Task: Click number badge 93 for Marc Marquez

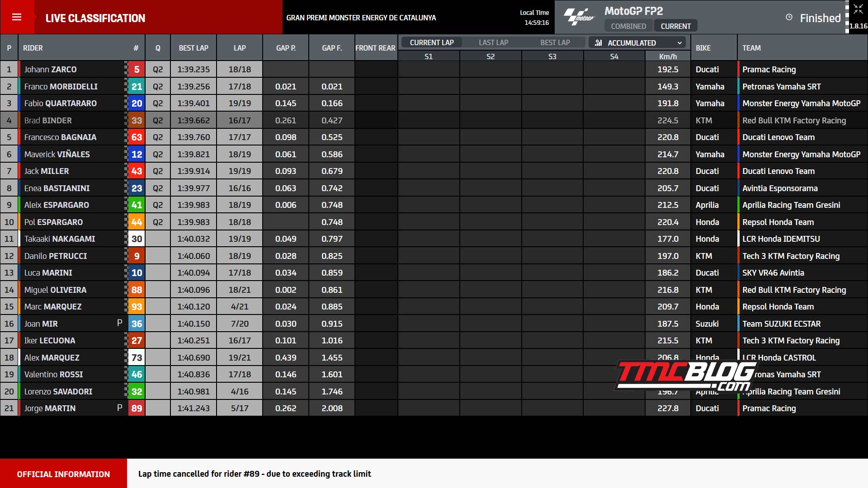Action: (x=137, y=306)
